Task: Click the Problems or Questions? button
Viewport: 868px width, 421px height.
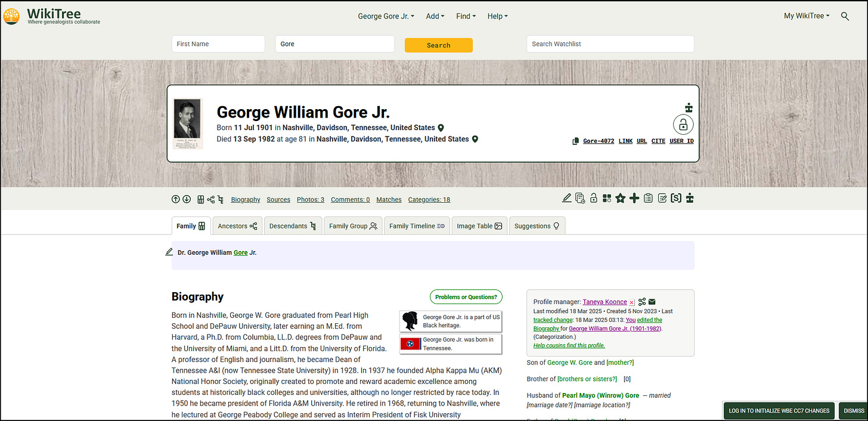Action: pos(466,297)
